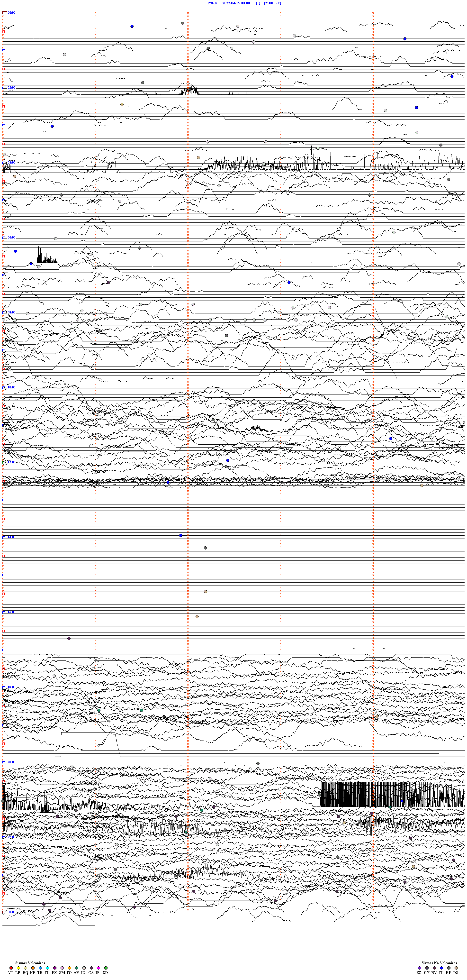Viewport: 467px width, 980px height.
Task: Click the dark CA legend swatch
Action: pyautogui.click(x=91, y=968)
